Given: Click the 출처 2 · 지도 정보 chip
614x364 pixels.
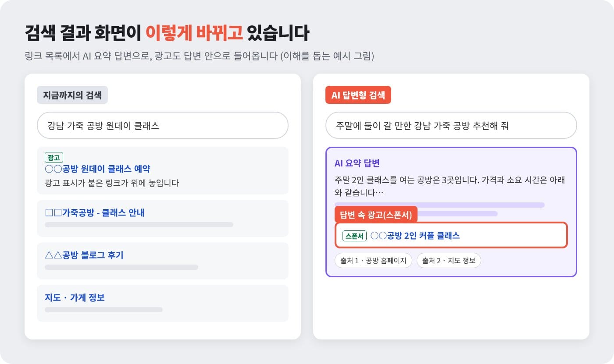Looking at the screenshot, I should point(449,261).
